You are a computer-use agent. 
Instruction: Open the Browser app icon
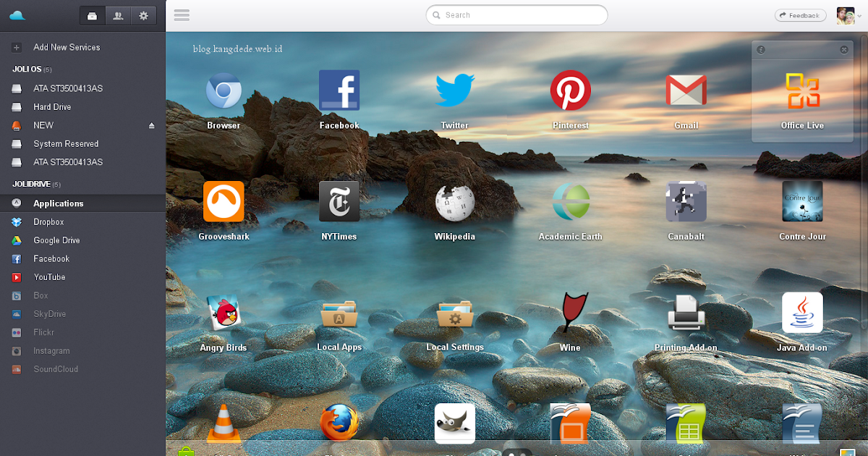click(x=224, y=91)
